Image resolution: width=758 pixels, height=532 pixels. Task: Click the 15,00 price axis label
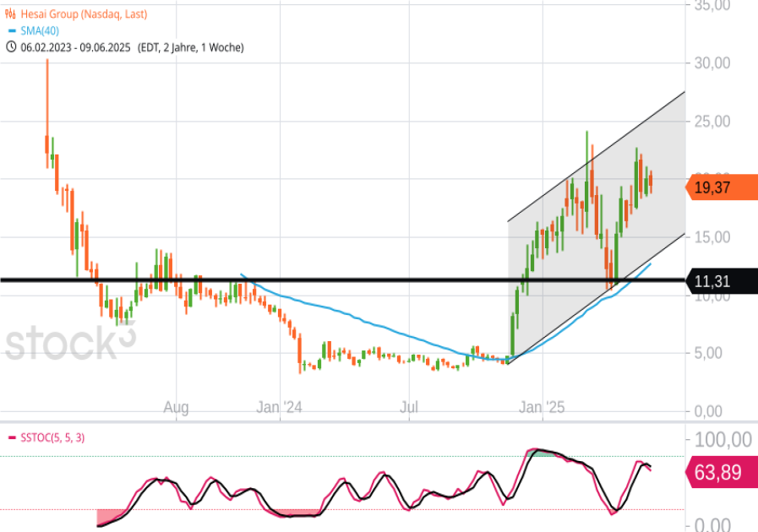tap(712, 237)
